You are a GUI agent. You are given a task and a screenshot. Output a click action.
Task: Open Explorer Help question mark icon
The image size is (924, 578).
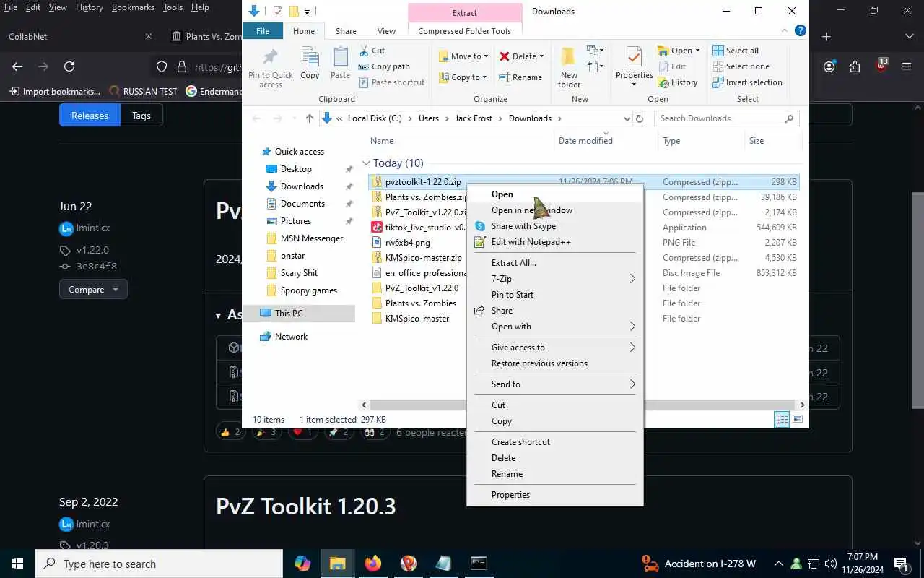pos(800,30)
